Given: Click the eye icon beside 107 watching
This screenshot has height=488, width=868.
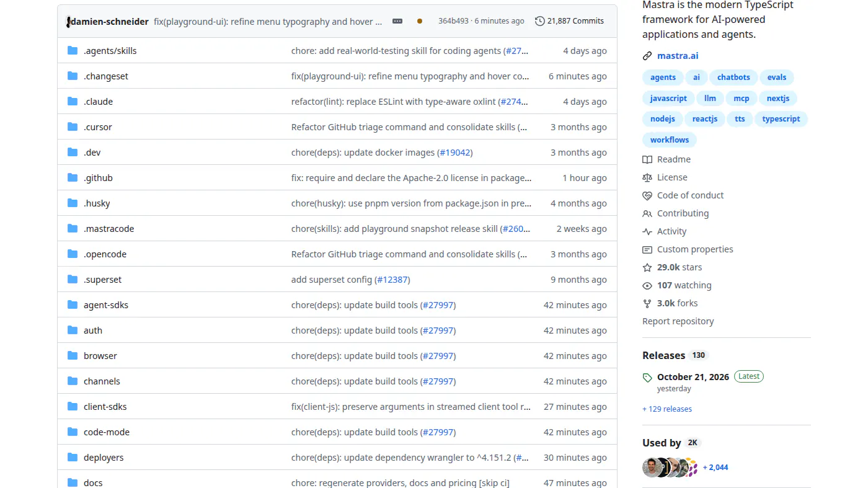Looking at the screenshot, I should click(x=647, y=285).
